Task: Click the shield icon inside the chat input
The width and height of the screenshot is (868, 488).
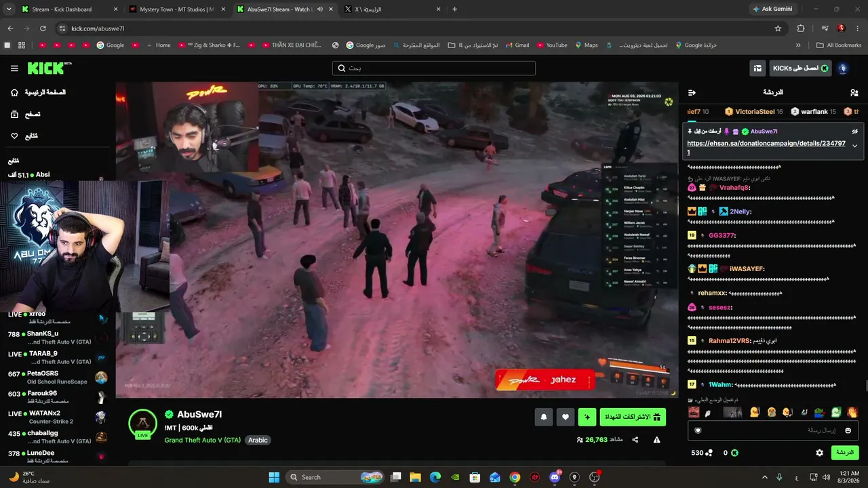Action: 698,430
